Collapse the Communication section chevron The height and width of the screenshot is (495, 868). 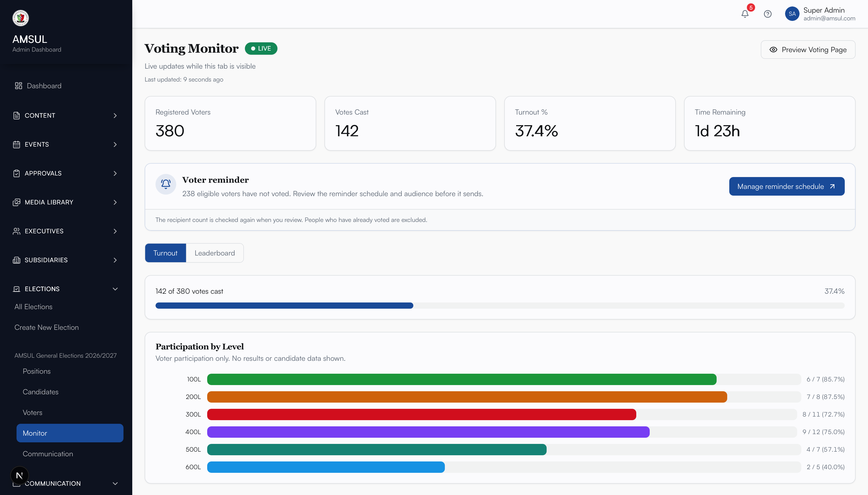pos(115,483)
